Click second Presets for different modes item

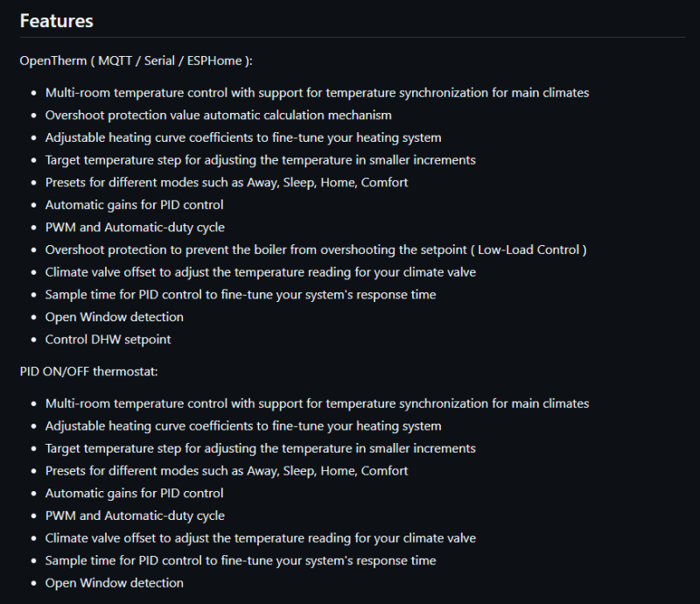227,471
